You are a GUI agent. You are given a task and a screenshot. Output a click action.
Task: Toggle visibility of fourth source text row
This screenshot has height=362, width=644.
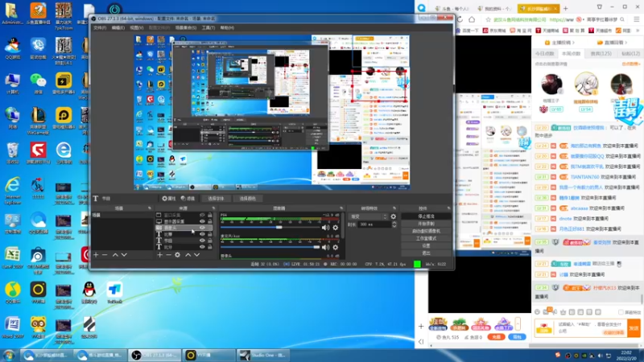click(x=202, y=234)
